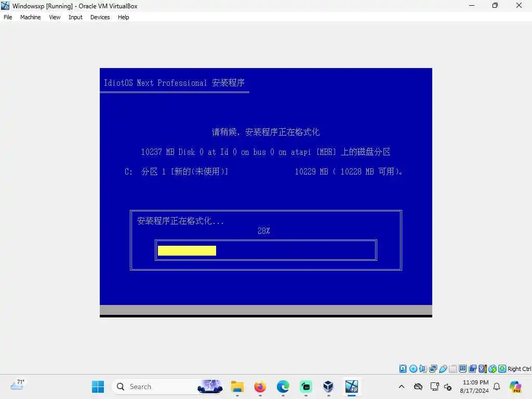Launch Copilot preview from taskbar
532x399 pixels.
pos(515,387)
